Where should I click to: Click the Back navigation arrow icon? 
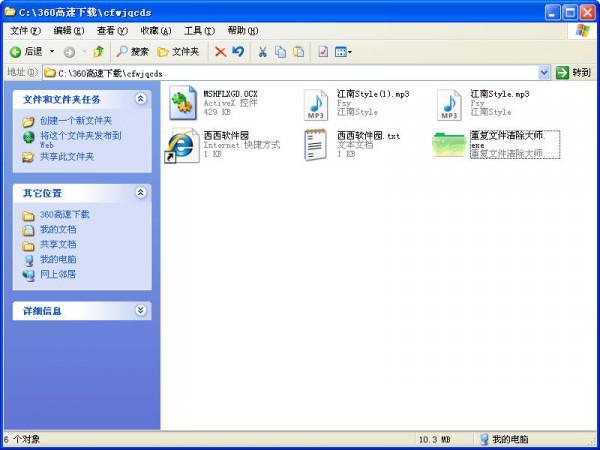click(x=15, y=52)
